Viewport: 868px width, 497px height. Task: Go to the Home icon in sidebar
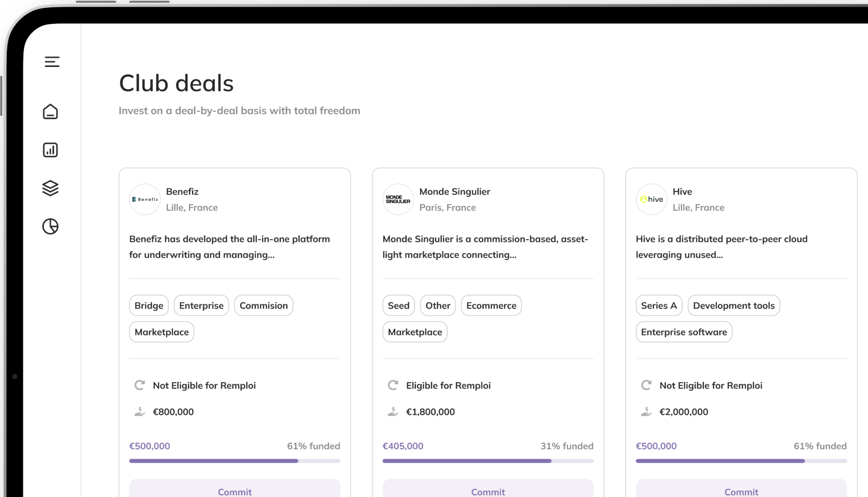click(50, 112)
